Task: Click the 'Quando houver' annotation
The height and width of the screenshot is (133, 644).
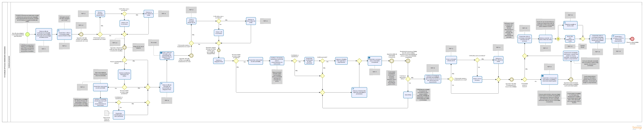Action: click(583, 46)
